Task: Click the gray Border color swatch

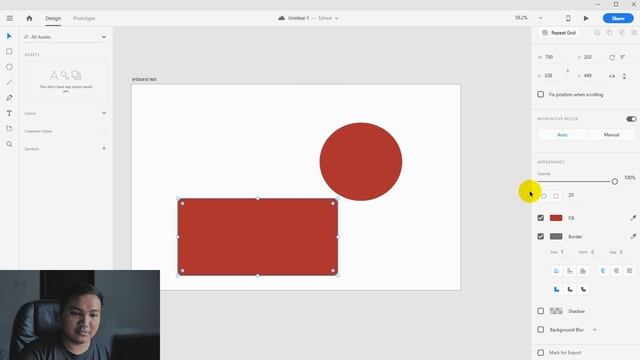Action: pos(556,236)
